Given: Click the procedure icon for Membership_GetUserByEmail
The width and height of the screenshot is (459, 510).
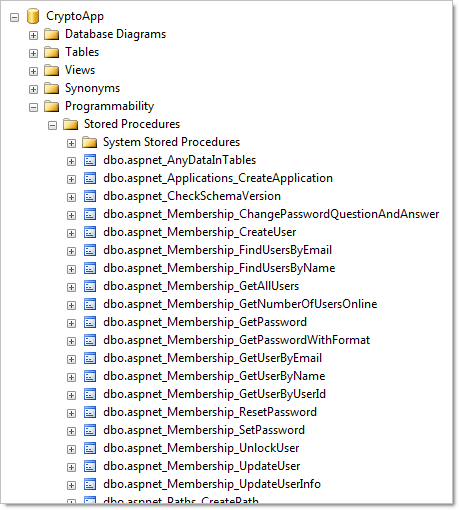Looking at the screenshot, I should tap(90, 358).
